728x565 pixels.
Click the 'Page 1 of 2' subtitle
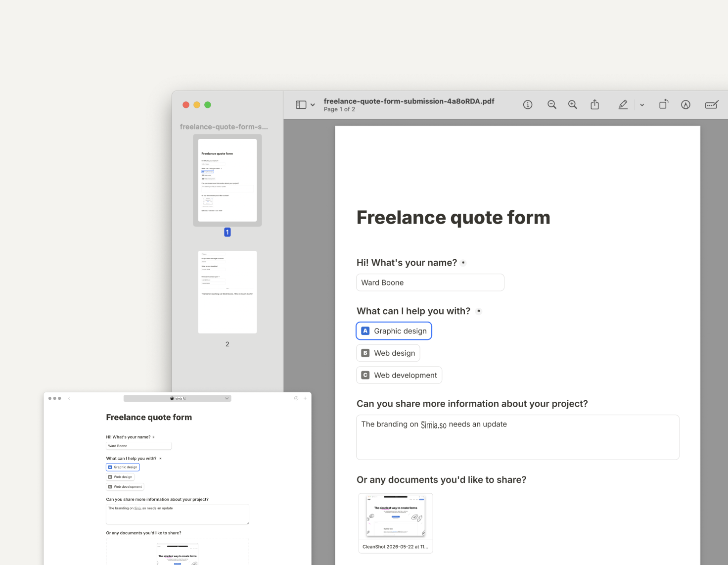coord(339,109)
